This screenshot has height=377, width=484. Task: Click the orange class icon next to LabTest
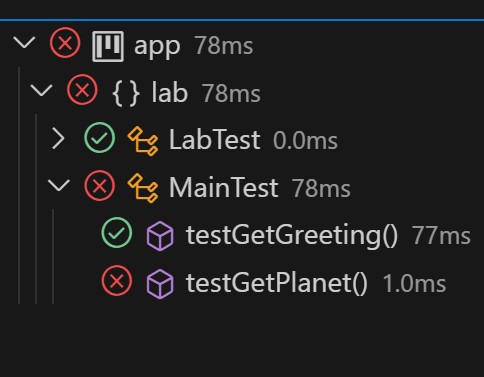(143, 141)
